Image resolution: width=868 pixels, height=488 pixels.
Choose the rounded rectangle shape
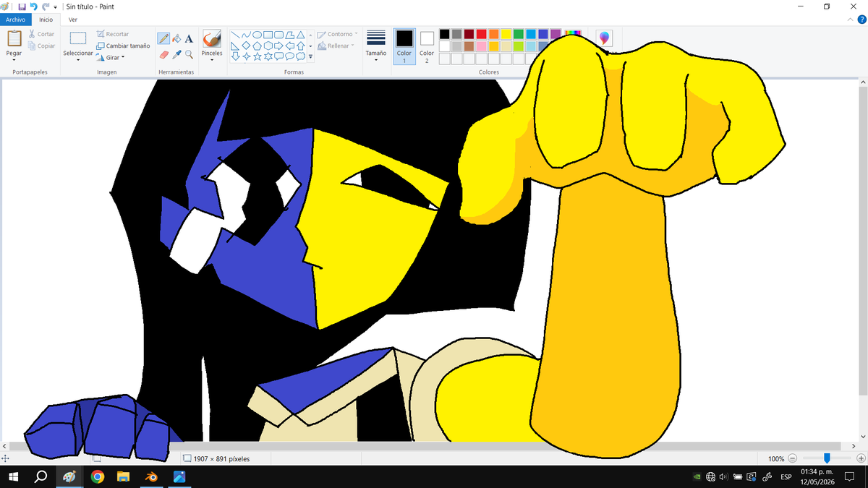tap(278, 34)
